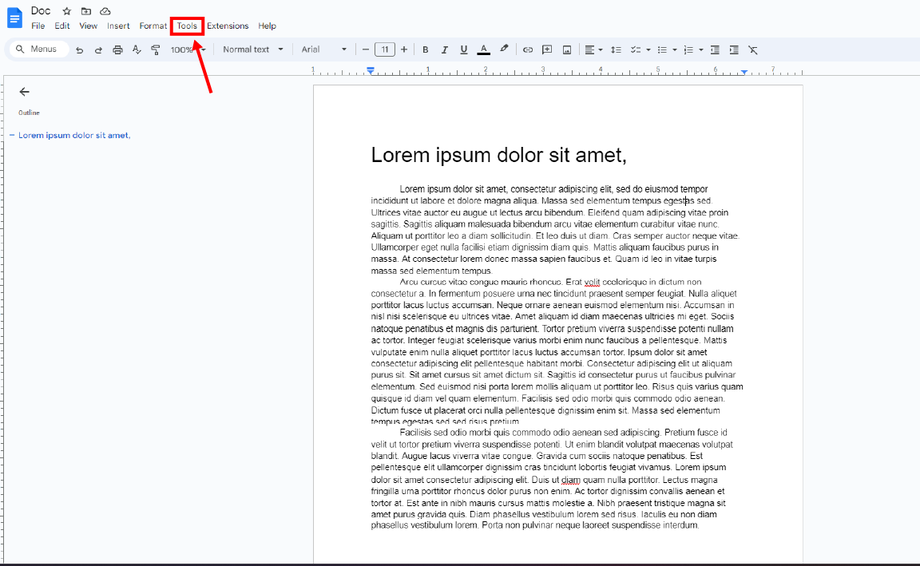
Task: Click the Add comment icon
Action: coord(547,50)
